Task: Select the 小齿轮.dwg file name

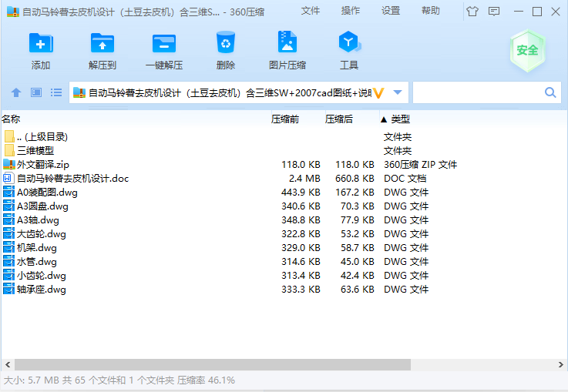Action: [42, 276]
